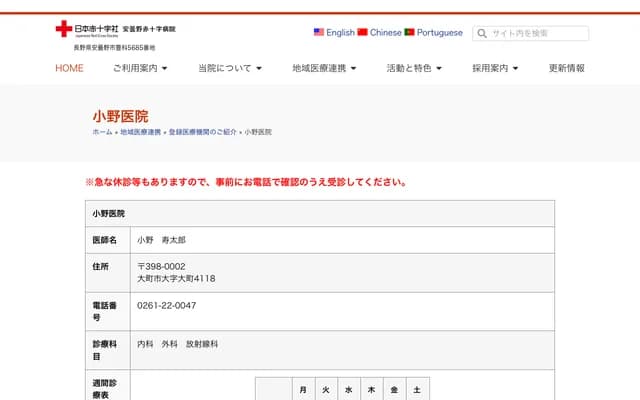Switch site language to Chinese

(x=386, y=32)
